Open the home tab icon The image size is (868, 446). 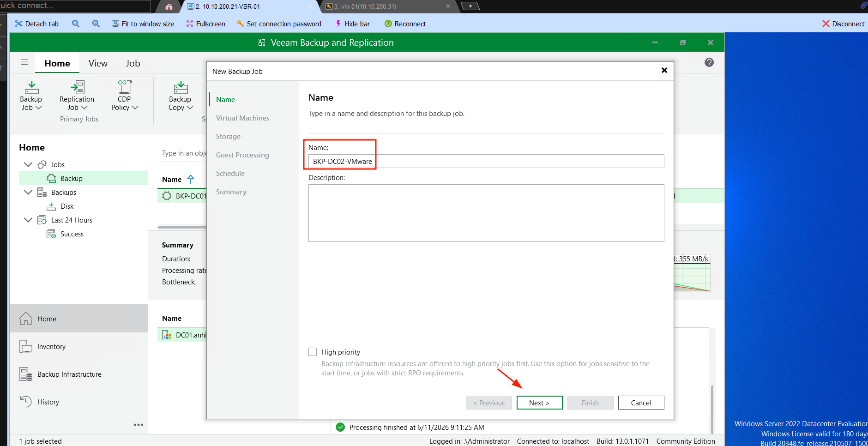click(x=169, y=6)
